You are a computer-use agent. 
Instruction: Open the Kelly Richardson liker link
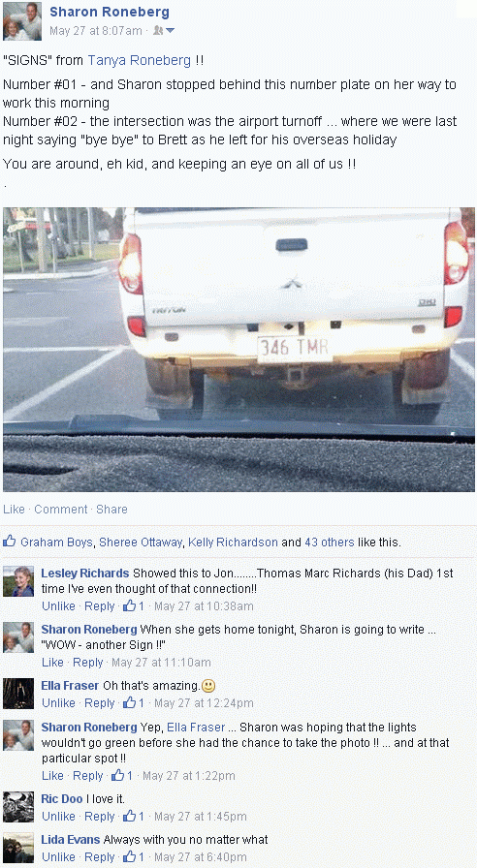(234, 542)
